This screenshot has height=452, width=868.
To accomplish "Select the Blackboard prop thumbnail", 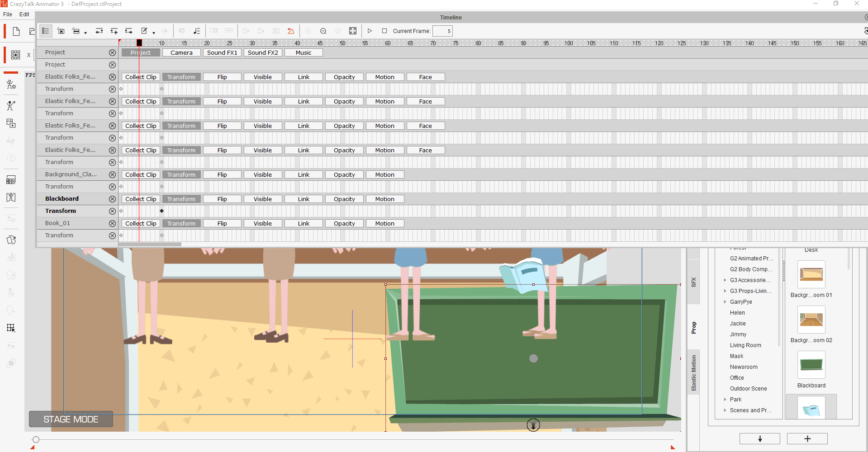I will click(x=811, y=365).
